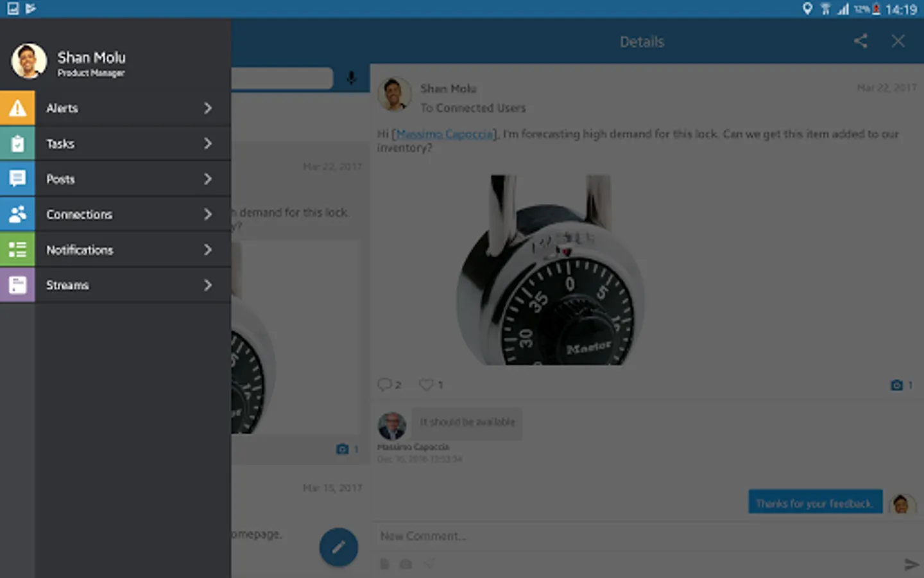Open Shan Molu's avatar in post details
This screenshot has height=578, width=924.
(394, 94)
